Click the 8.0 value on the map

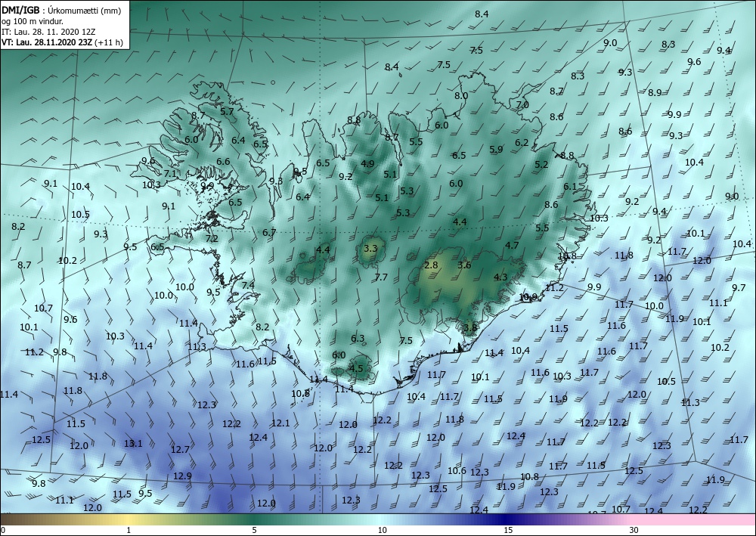coord(461,96)
